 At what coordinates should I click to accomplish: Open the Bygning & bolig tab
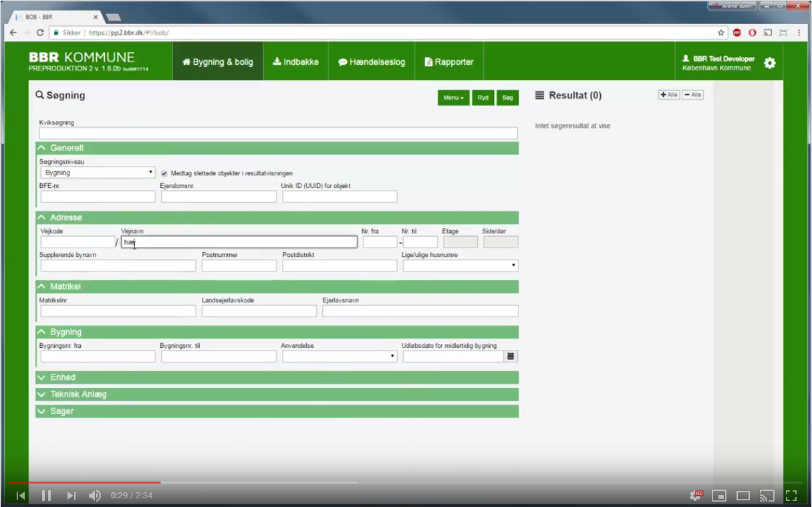pos(218,62)
